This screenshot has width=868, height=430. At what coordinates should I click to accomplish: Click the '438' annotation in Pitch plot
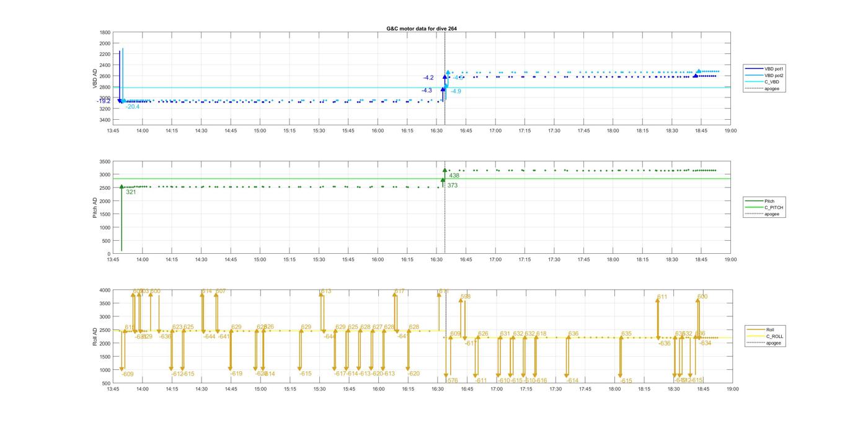tap(454, 176)
